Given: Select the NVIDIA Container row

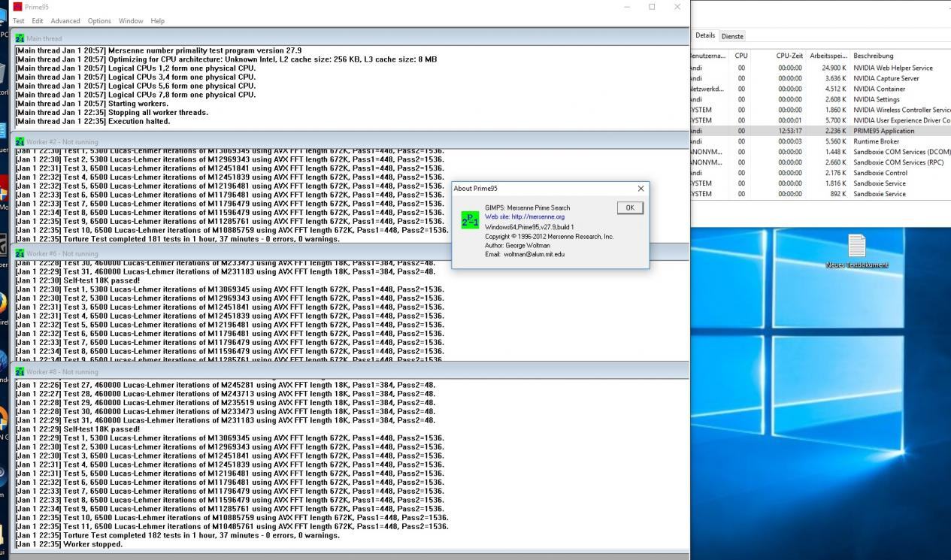Looking at the screenshot, I should click(820, 89).
